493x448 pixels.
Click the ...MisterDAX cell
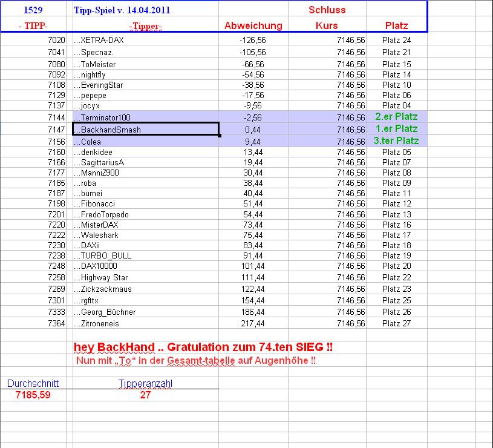coord(146,225)
